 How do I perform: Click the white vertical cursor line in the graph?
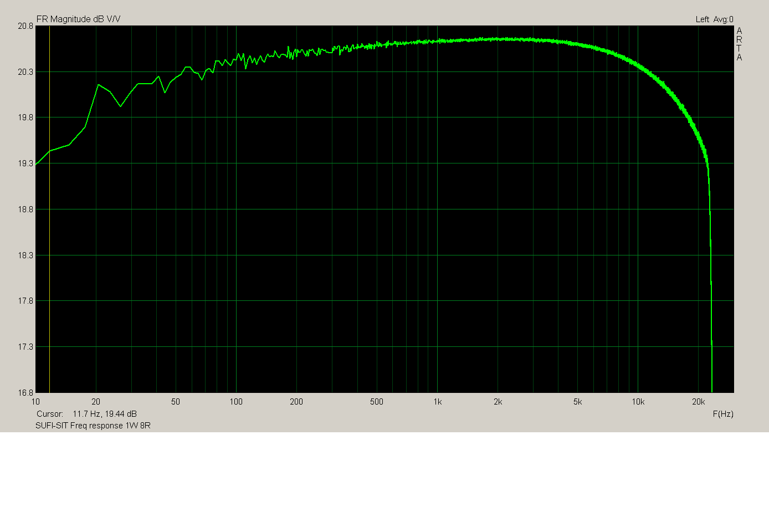coord(50,209)
